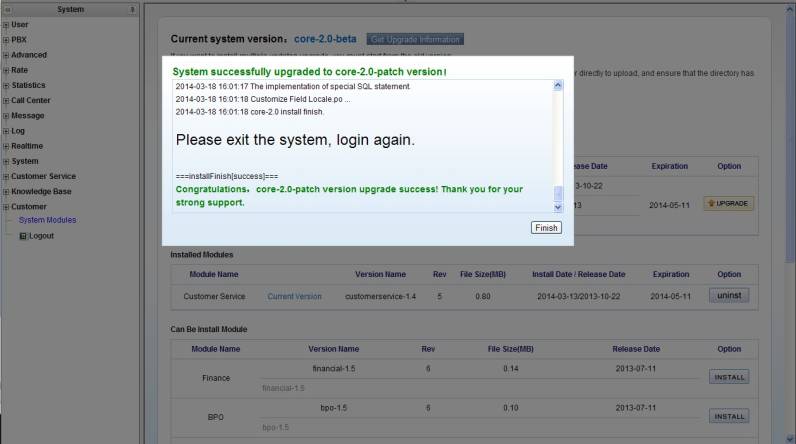Expand the PBX tree node

click(6, 40)
